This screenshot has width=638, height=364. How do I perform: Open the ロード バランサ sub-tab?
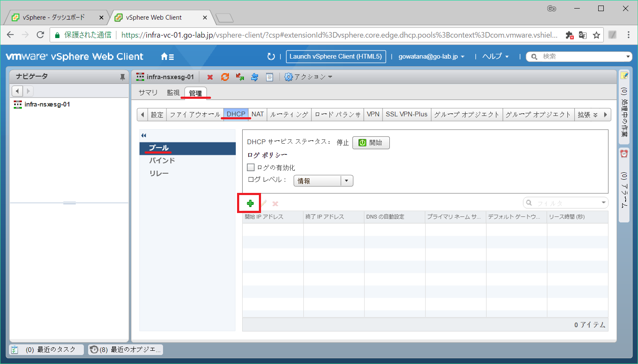pos(338,115)
